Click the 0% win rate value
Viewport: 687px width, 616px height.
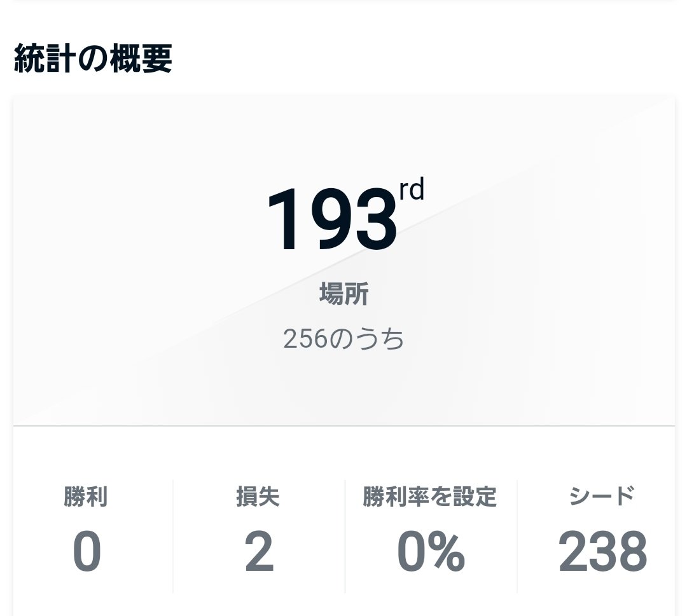click(x=431, y=552)
